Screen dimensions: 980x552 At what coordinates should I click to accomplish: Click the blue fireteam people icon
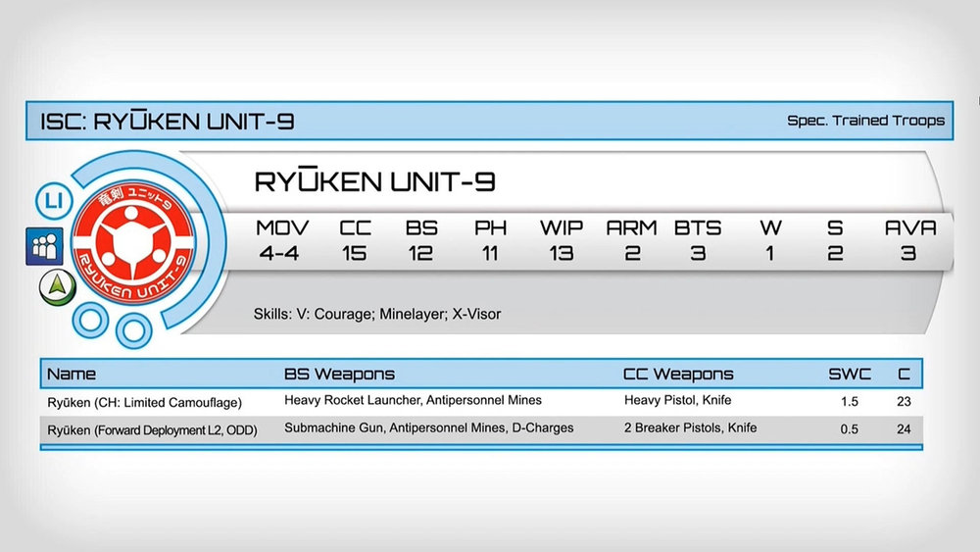[x=44, y=246]
